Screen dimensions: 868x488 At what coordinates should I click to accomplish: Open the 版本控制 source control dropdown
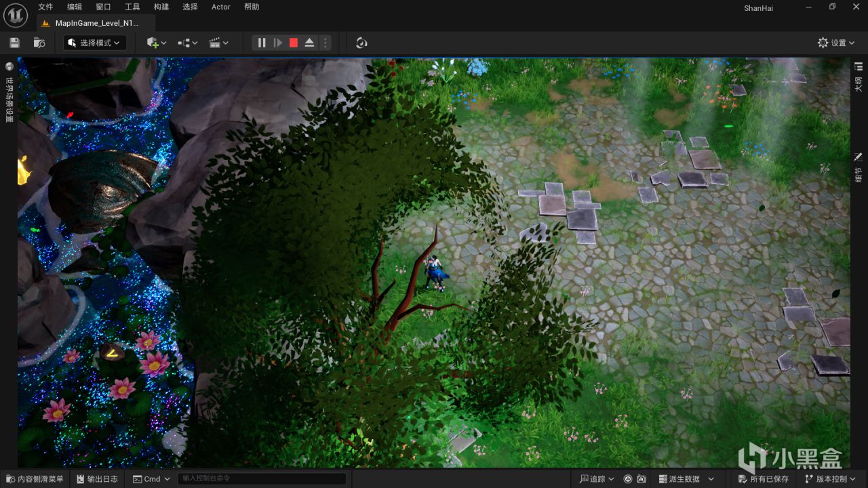[831, 479]
